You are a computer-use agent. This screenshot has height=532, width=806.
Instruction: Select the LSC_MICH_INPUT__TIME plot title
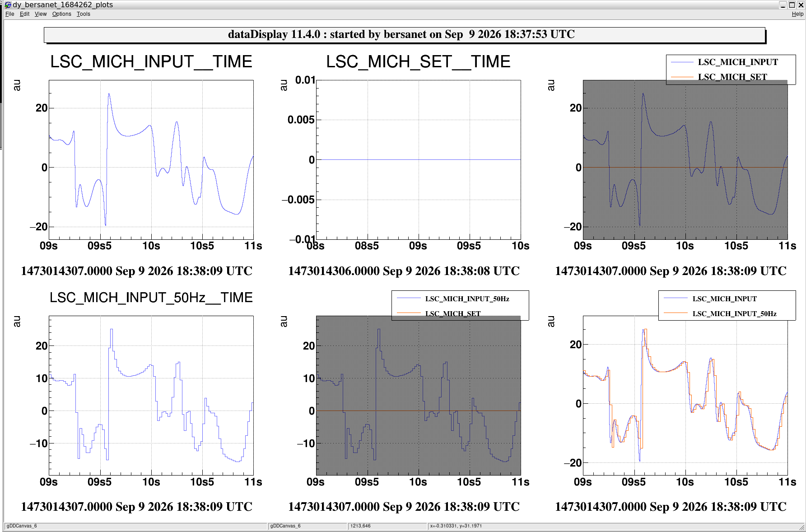pyautogui.click(x=151, y=61)
